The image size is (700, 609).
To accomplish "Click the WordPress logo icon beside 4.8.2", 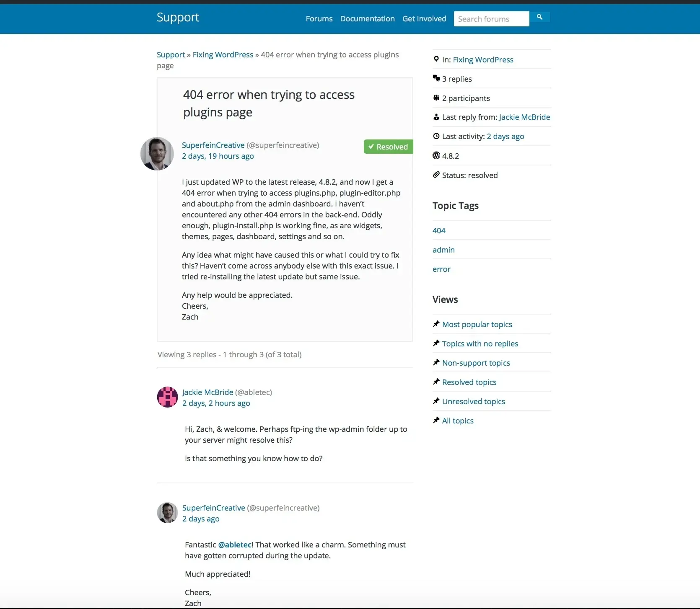I will pos(436,155).
